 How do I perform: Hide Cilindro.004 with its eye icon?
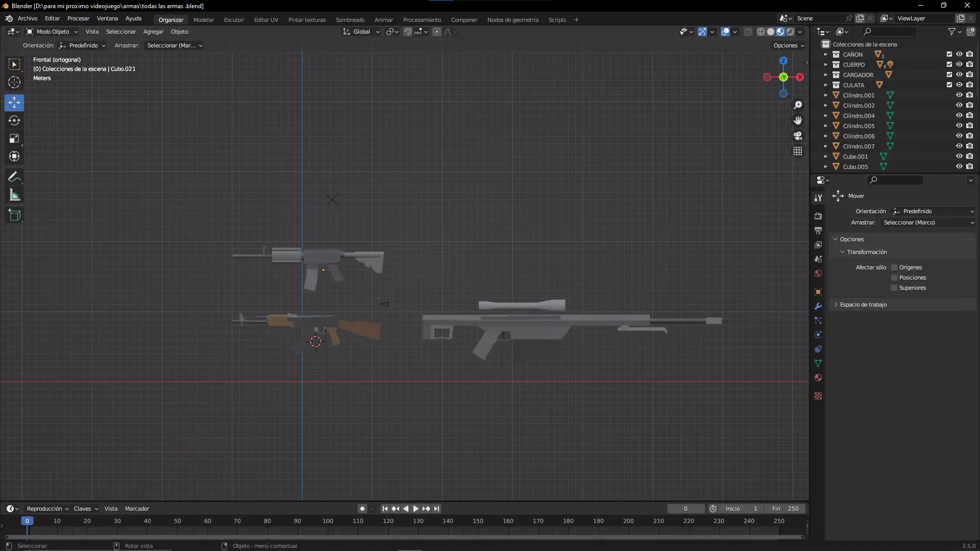959,116
